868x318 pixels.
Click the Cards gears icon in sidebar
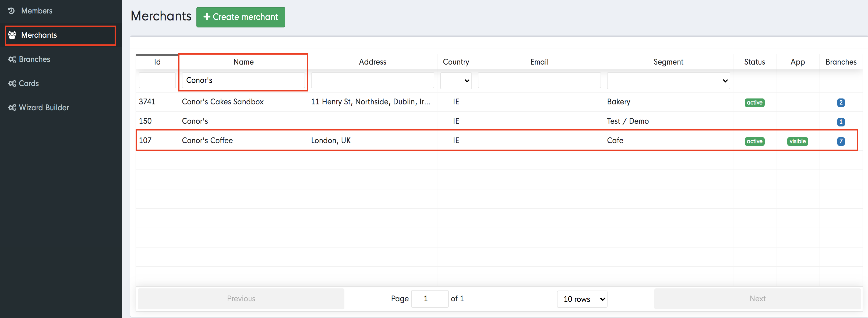click(12, 84)
